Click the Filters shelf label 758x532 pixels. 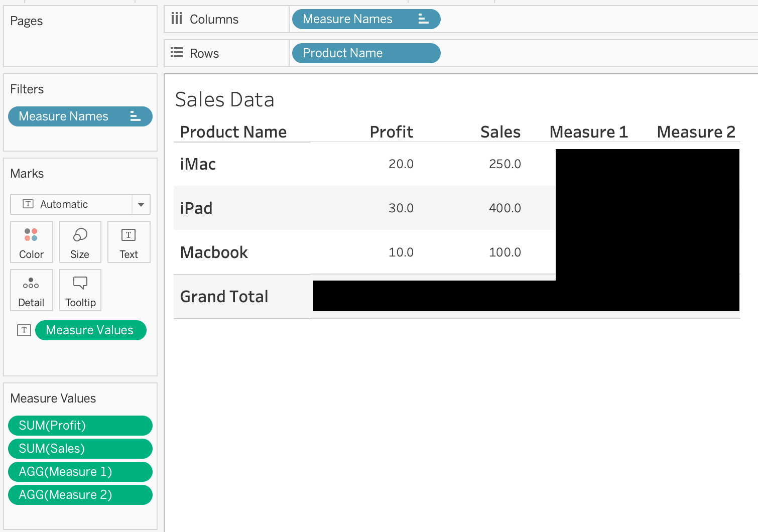coord(27,89)
